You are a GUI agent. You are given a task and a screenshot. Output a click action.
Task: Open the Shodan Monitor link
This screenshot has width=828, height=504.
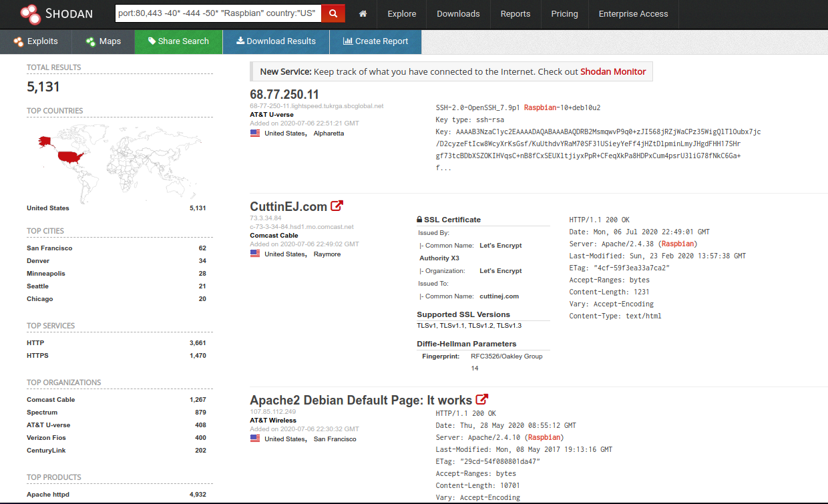[613, 71]
